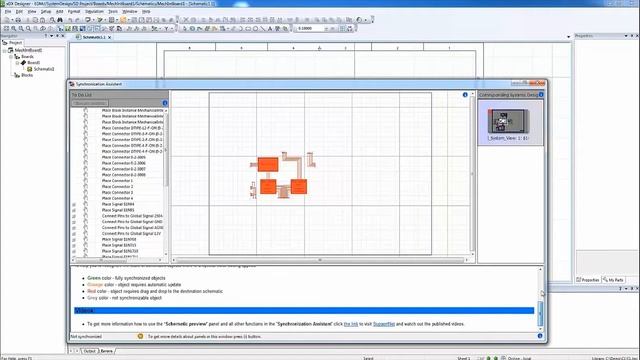Switch to the Schematic1.1 document tab

[x=93, y=37]
